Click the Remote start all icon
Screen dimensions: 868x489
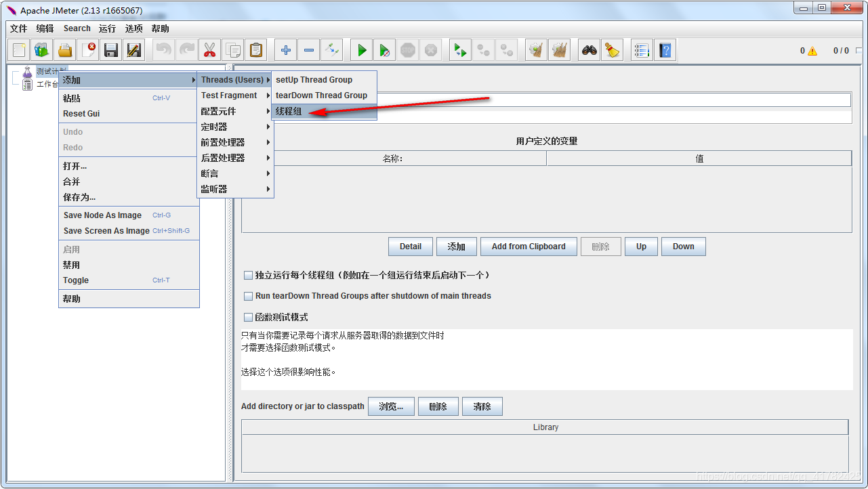click(461, 50)
